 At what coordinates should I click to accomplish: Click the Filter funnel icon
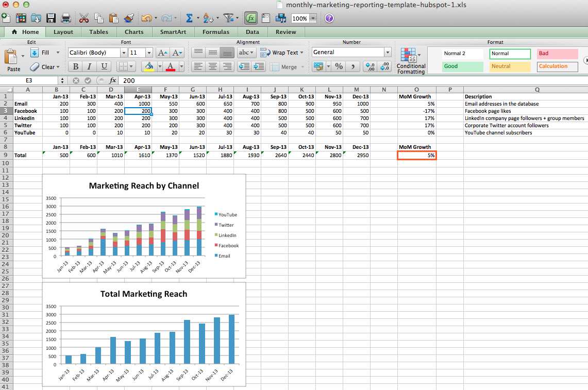pyautogui.click(x=229, y=19)
